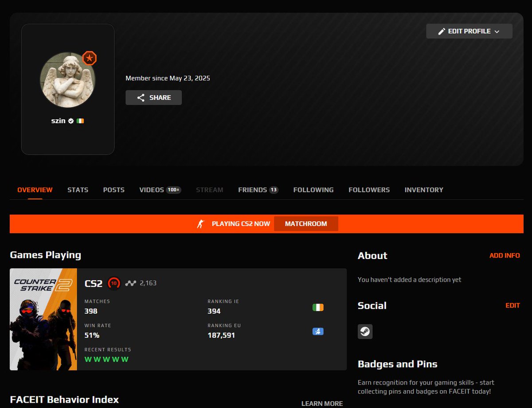The image size is (532, 408).
Task: Click the Ranking EU value 187,591
Action: pos(221,335)
